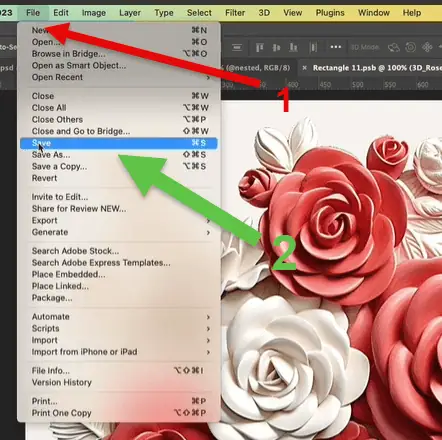Choose Close All

[x=119, y=108]
